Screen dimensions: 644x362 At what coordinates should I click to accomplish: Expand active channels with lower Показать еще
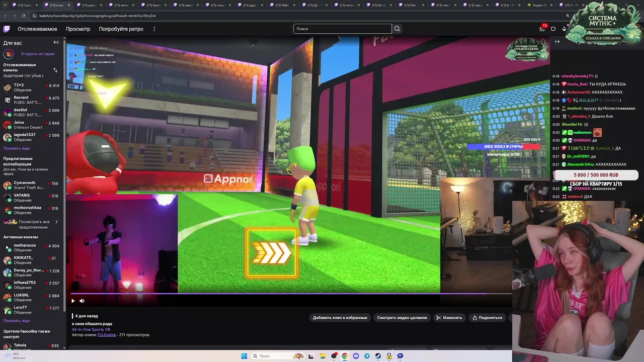coord(17,321)
